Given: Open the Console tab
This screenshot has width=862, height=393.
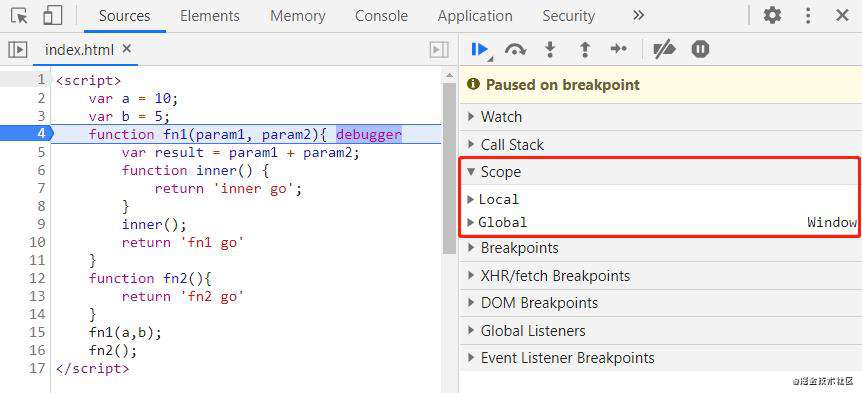Looking at the screenshot, I should coord(382,16).
